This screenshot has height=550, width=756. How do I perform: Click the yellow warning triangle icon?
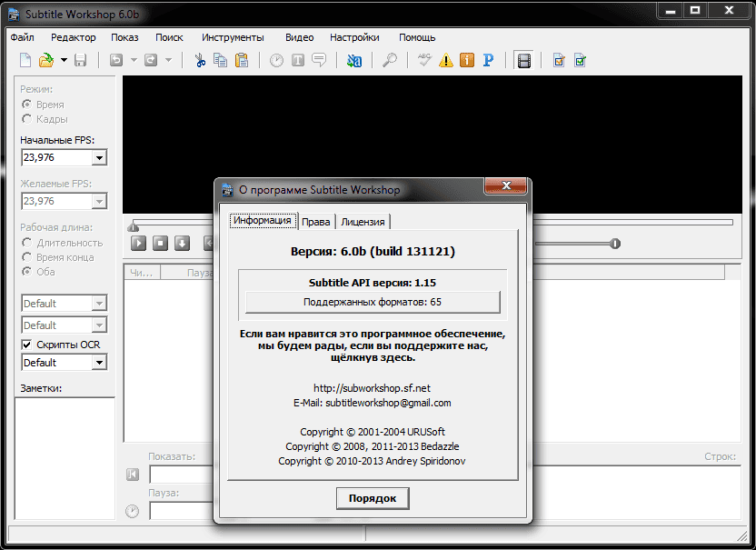(446, 60)
